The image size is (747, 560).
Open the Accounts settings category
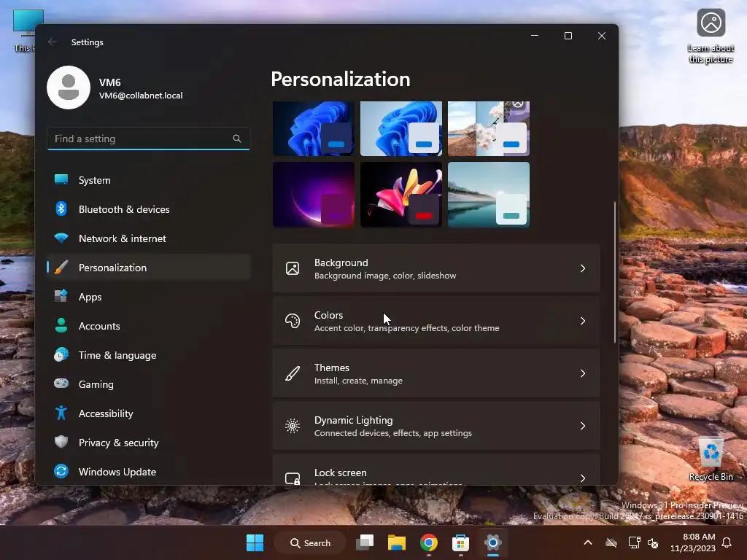(149, 326)
